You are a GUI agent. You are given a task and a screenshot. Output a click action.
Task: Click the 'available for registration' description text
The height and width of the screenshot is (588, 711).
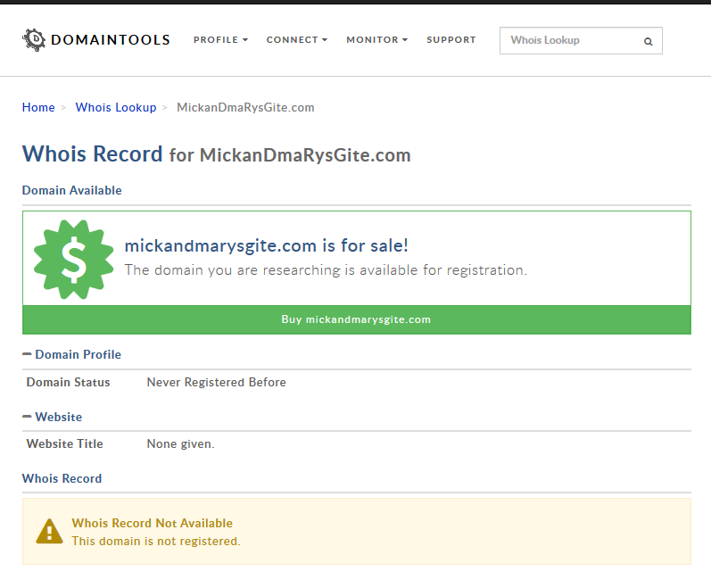tap(326, 270)
